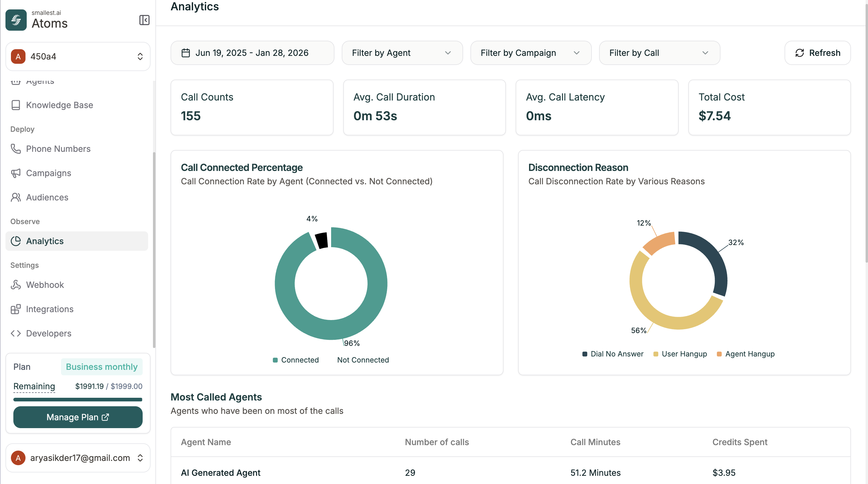This screenshot has height=484, width=868.
Task: Click the Refresh button
Action: click(x=818, y=53)
